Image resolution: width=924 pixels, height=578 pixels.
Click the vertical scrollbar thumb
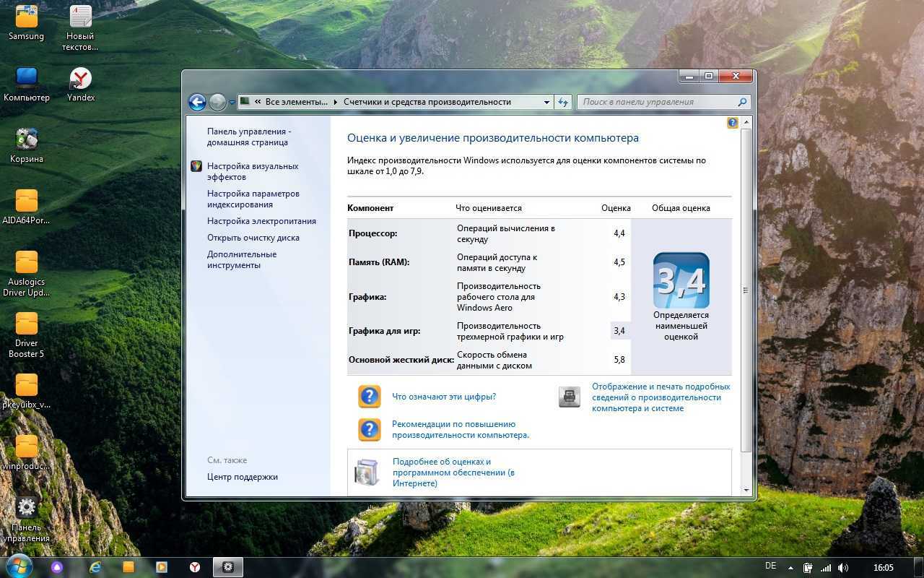tap(746, 290)
